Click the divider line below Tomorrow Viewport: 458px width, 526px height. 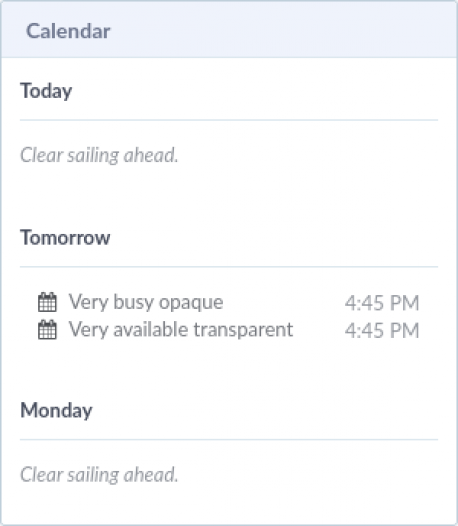pyautogui.click(x=229, y=267)
